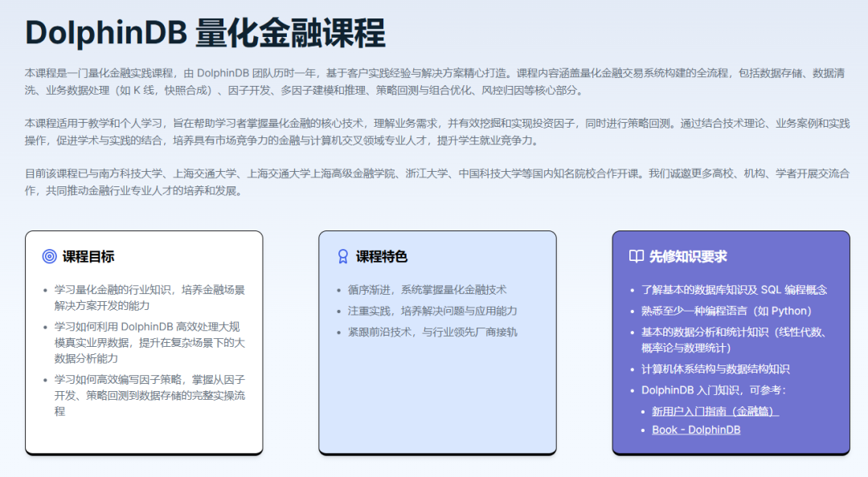Click the bullet 循序渐进，系统掌握量化金融技术
Image resolution: width=868 pixels, height=477 pixels.
click(x=427, y=289)
